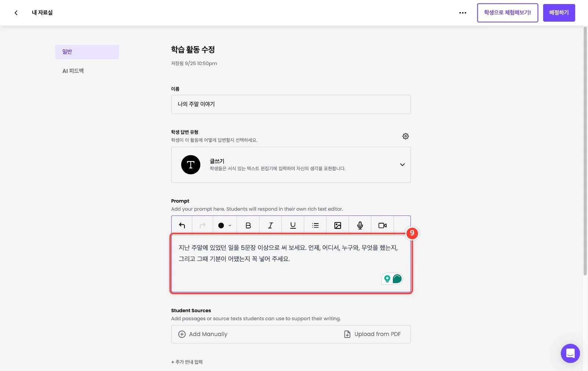588x371 pixels.
Task: Redo edit in prompt editor toolbar
Action: (x=202, y=225)
